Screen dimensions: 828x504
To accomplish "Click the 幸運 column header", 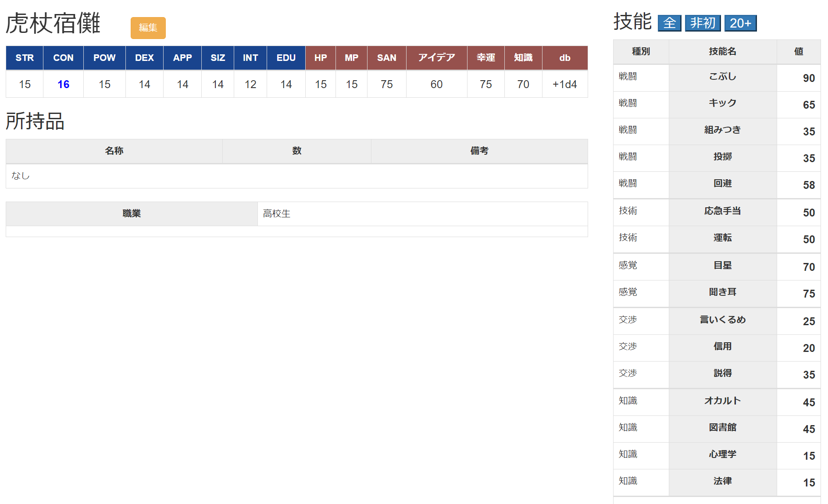I will point(485,58).
